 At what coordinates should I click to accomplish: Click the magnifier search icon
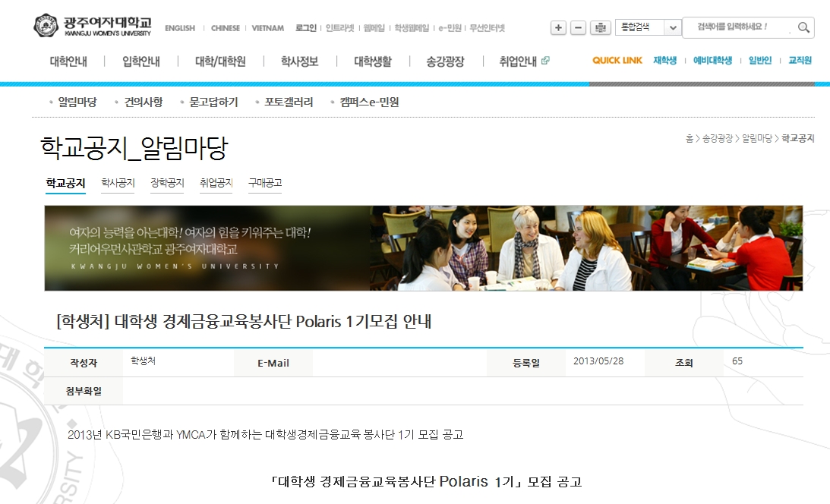pos(803,27)
